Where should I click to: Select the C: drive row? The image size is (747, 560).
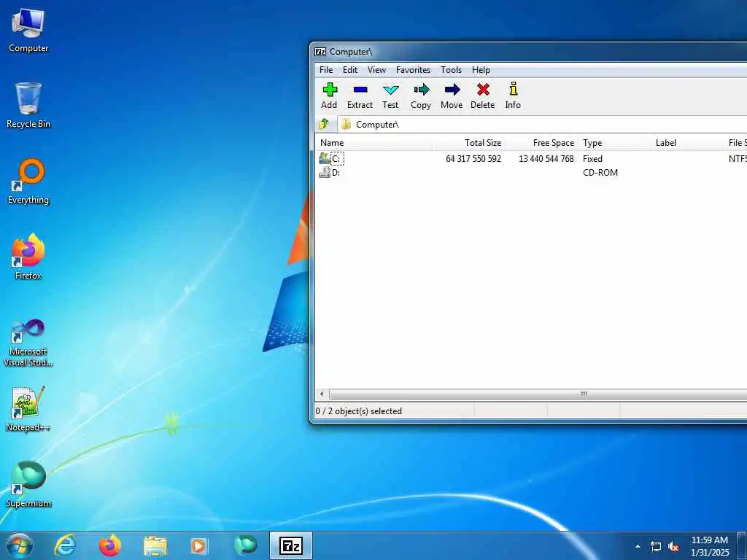(x=530, y=158)
